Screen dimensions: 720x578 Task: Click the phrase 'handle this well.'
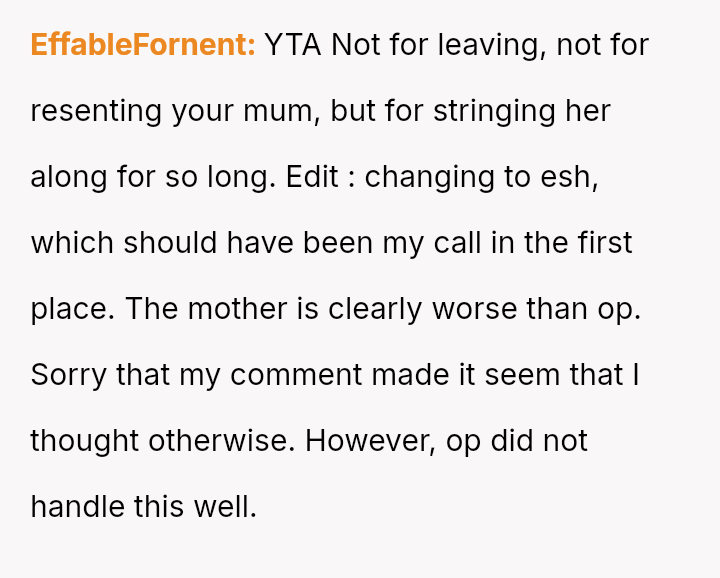[143, 507]
